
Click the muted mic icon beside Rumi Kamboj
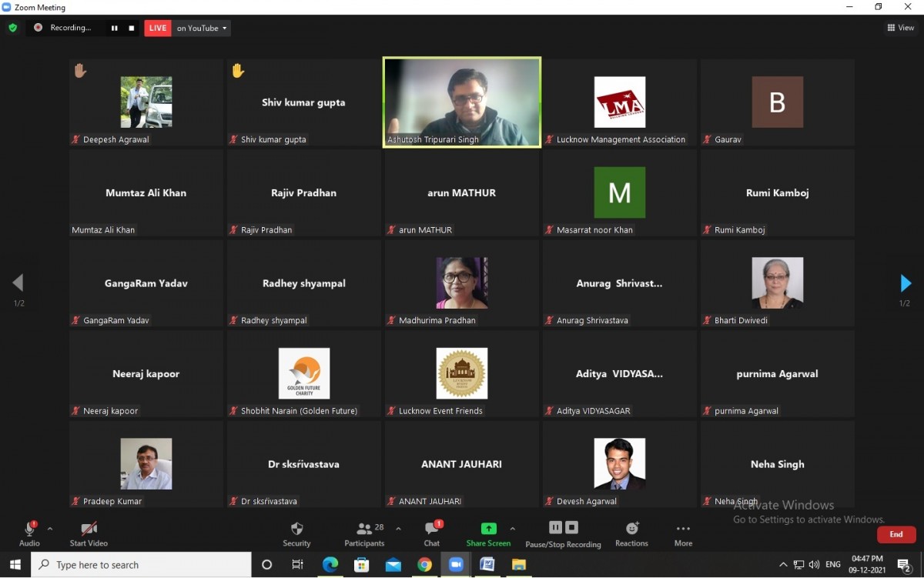(x=708, y=230)
